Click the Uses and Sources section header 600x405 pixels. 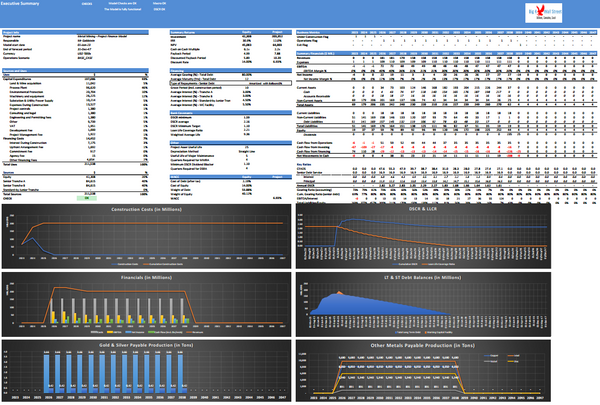(25, 70)
